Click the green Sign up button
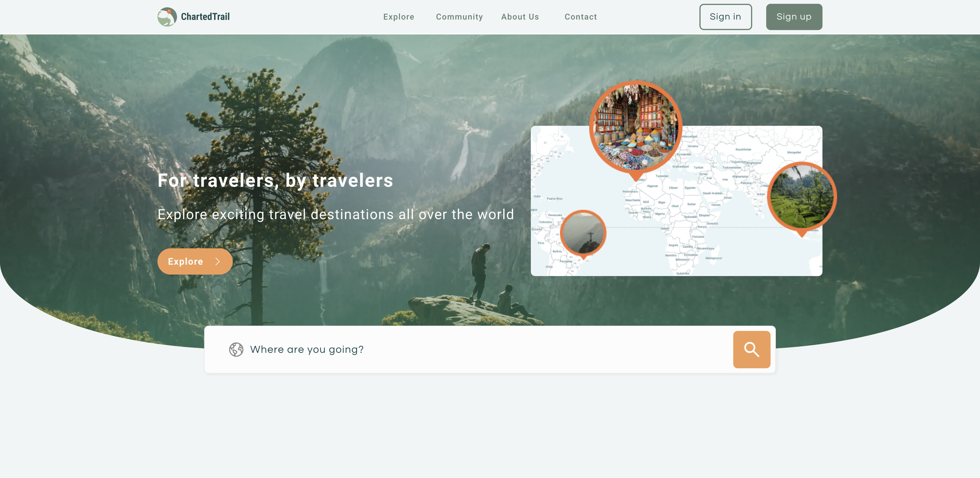The image size is (980, 478). click(794, 17)
